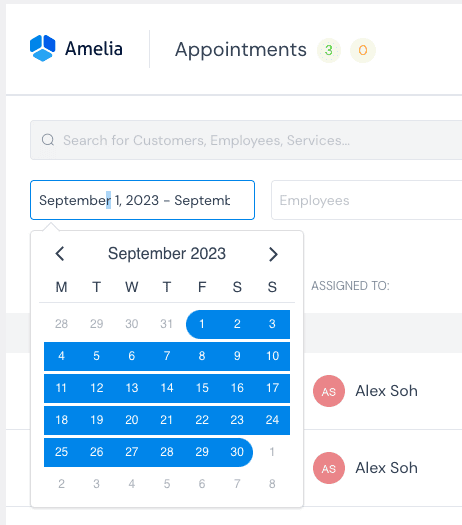The width and height of the screenshot is (462, 525).
Task: Open the Employees filter dropdown
Action: point(367,200)
